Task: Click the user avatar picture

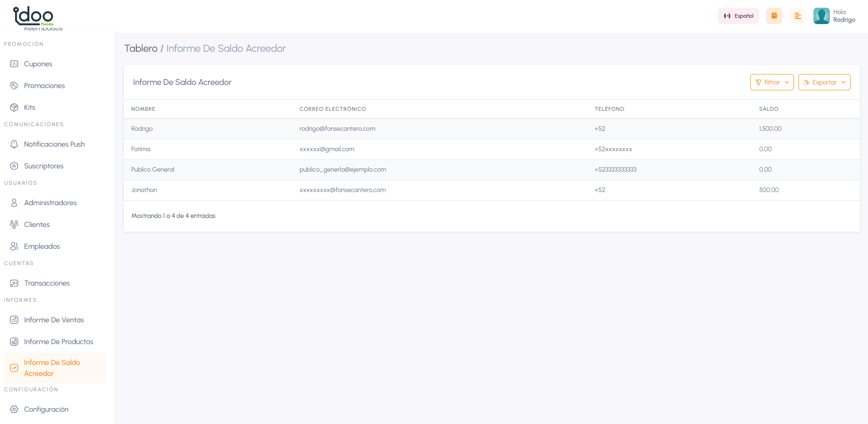Action: [x=821, y=16]
